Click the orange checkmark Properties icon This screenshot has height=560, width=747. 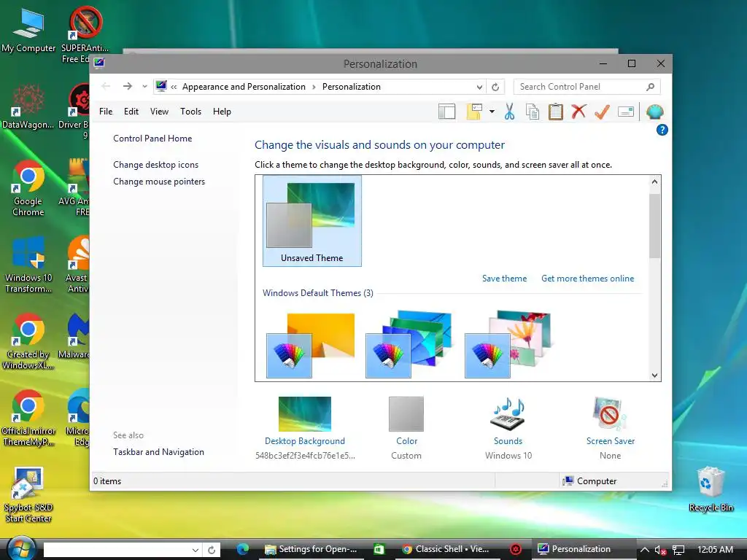pyautogui.click(x=602, y=112)
